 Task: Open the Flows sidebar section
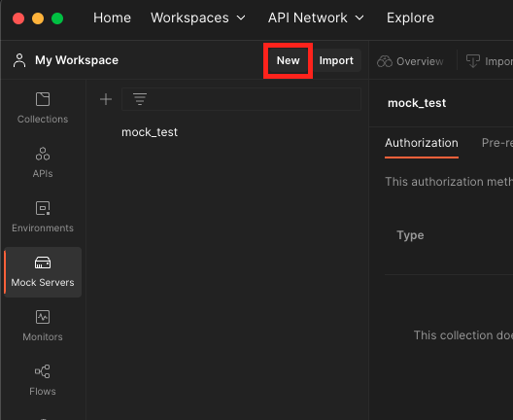[x=43, y=380]
